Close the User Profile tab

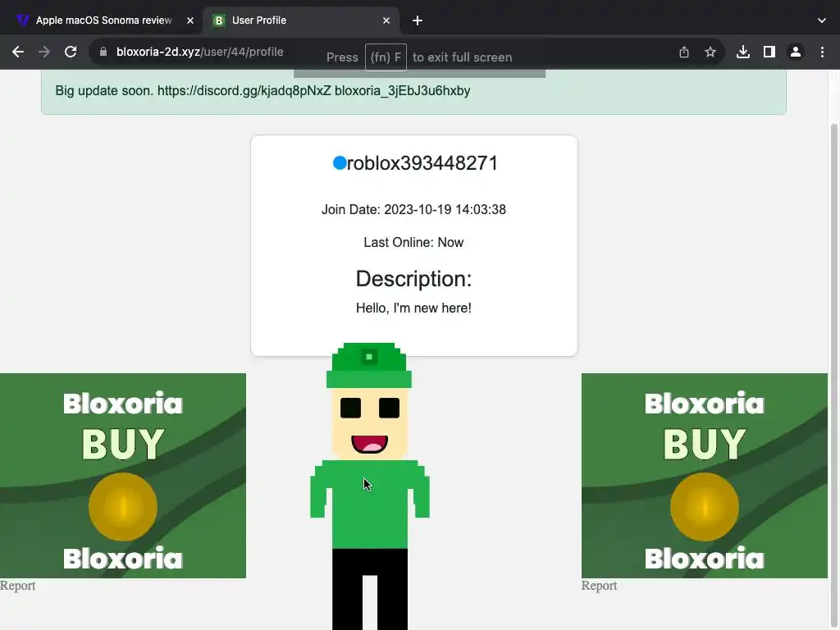386,21
